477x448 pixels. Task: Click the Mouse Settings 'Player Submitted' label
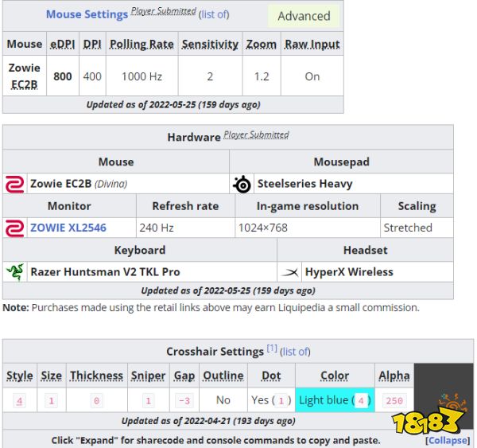coord(164,11)
